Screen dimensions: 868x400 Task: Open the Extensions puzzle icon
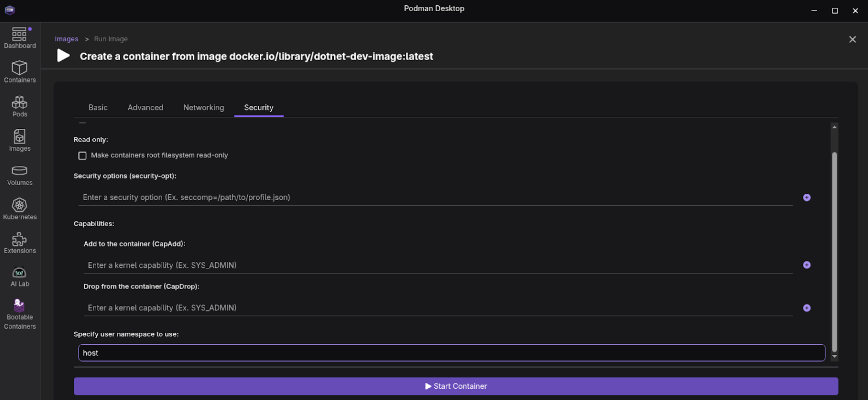click(20, 243)
